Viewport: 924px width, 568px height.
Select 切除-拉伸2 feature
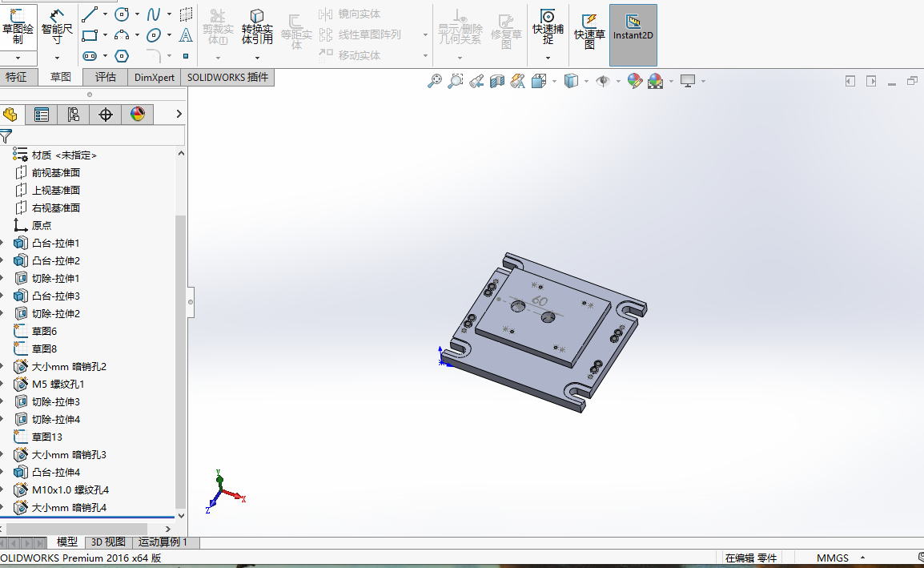(x=55, y=314)
